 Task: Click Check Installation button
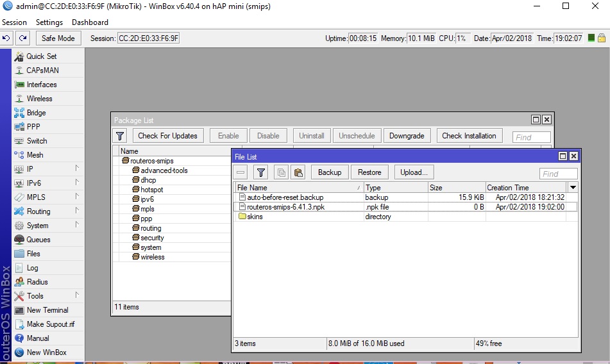(469, 136)
